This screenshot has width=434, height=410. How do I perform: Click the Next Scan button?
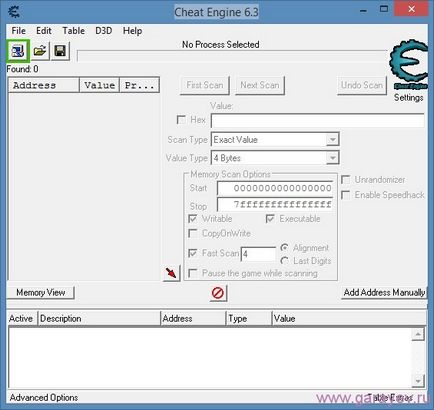[x=260, y=85]
